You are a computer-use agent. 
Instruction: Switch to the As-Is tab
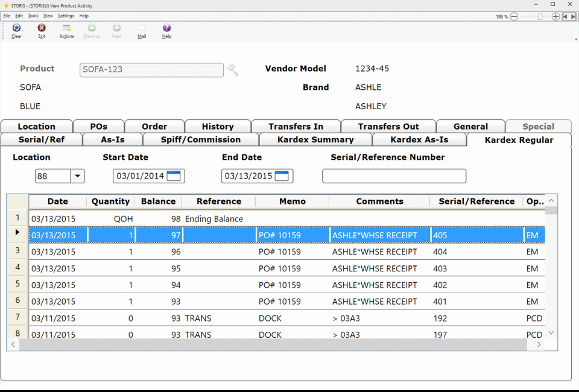pyautogui.click(x=113, y=139)
